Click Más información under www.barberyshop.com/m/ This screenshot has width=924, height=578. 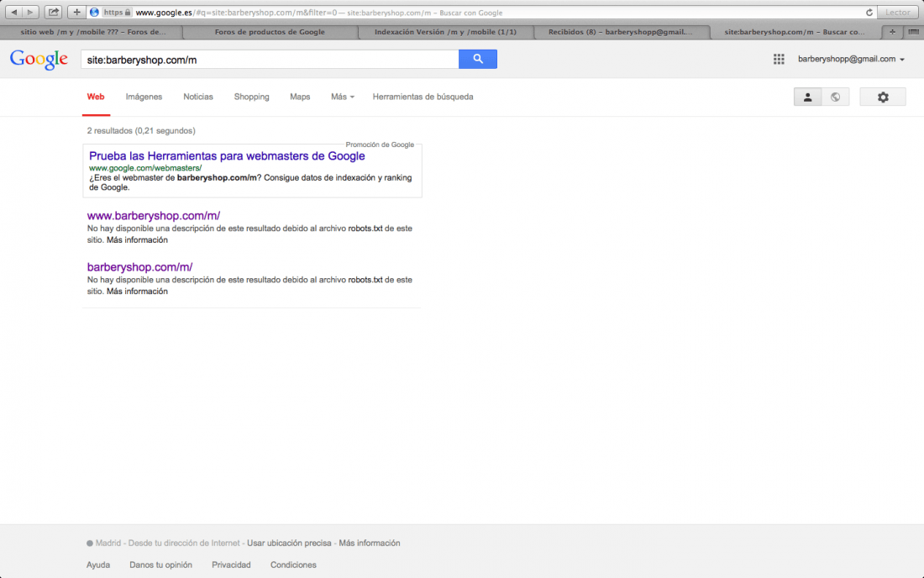137,239
